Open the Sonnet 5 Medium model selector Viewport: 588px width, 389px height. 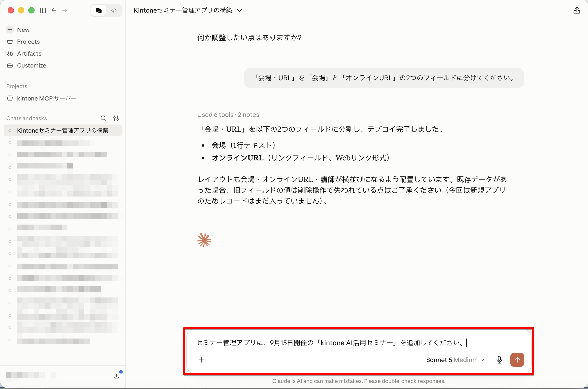[x=455, y=360]
